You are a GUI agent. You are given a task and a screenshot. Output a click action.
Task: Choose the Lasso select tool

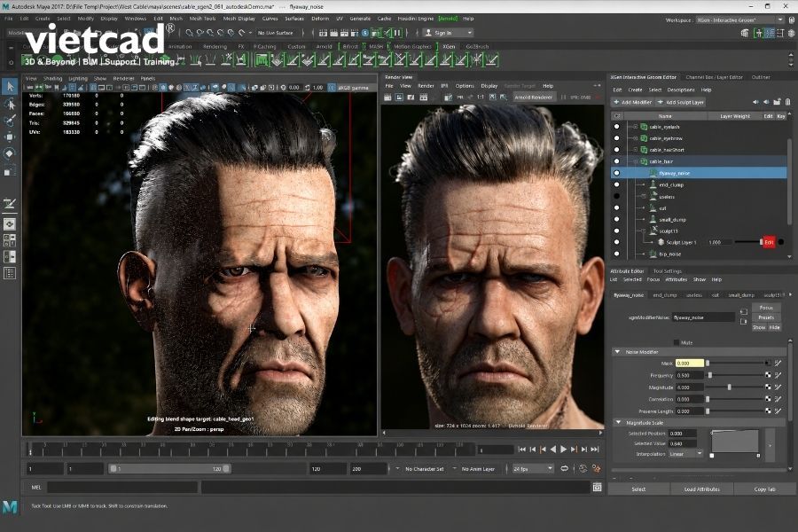10,104
